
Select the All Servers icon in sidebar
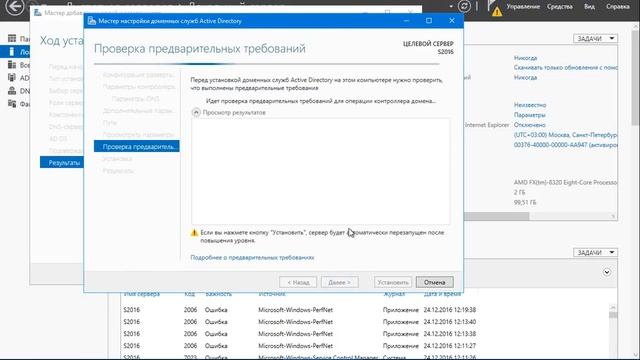12,64
